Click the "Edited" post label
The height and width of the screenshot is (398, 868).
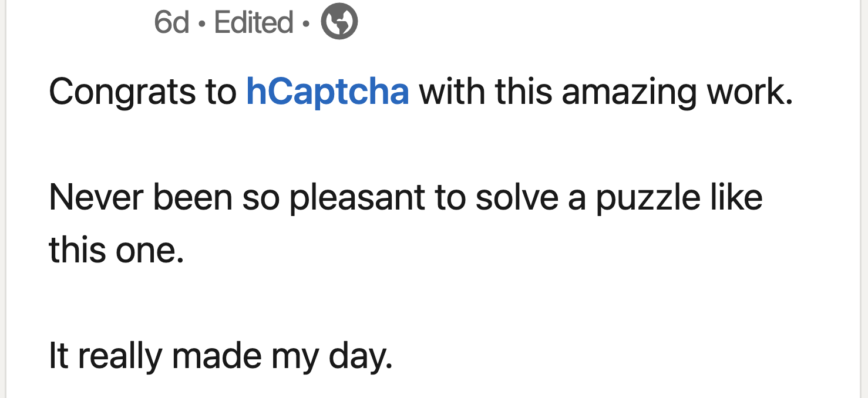pos(254,23)
